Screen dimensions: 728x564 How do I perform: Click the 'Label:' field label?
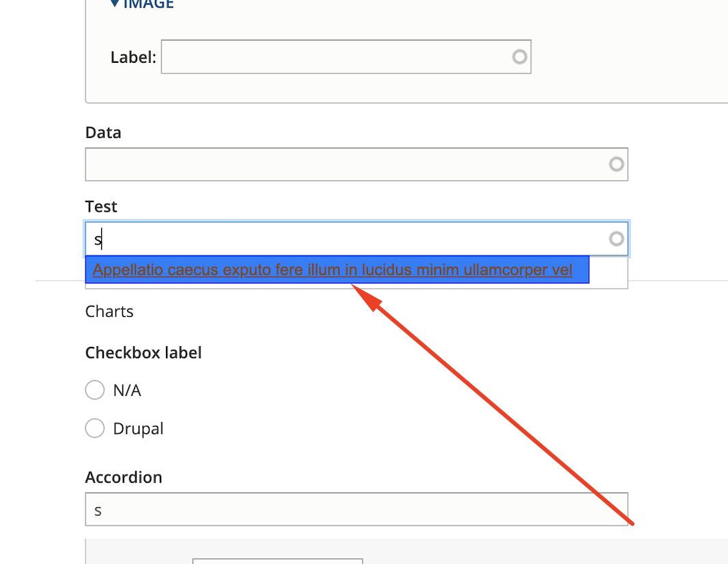click(x=133, y=57)
